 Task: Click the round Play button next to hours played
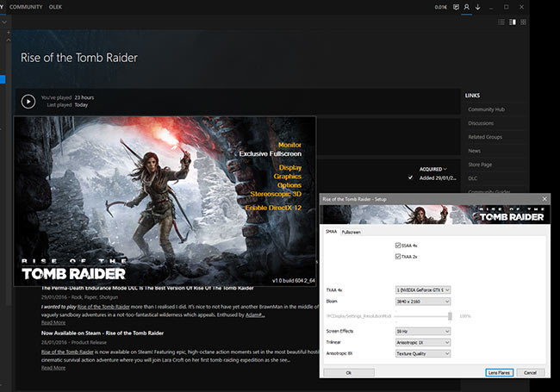coord(28,102)
